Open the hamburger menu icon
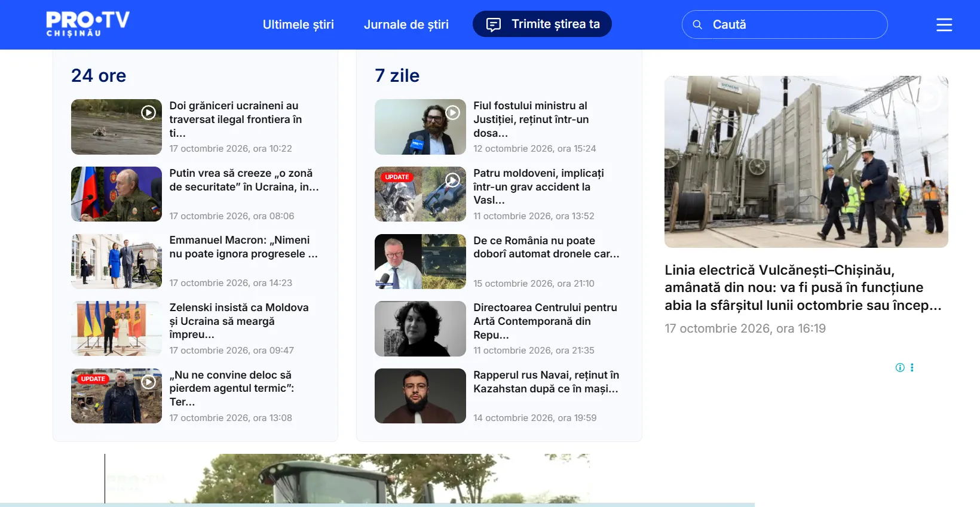 pos(944,24)
